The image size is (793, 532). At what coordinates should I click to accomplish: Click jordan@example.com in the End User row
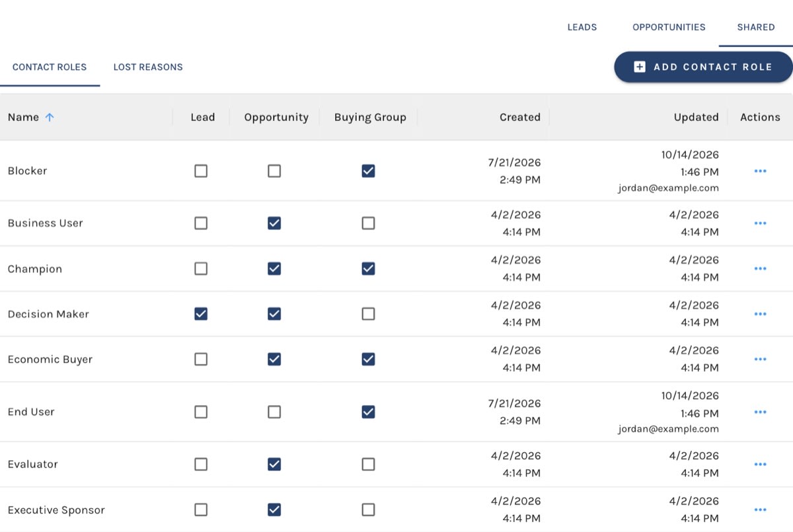[669, 429]
